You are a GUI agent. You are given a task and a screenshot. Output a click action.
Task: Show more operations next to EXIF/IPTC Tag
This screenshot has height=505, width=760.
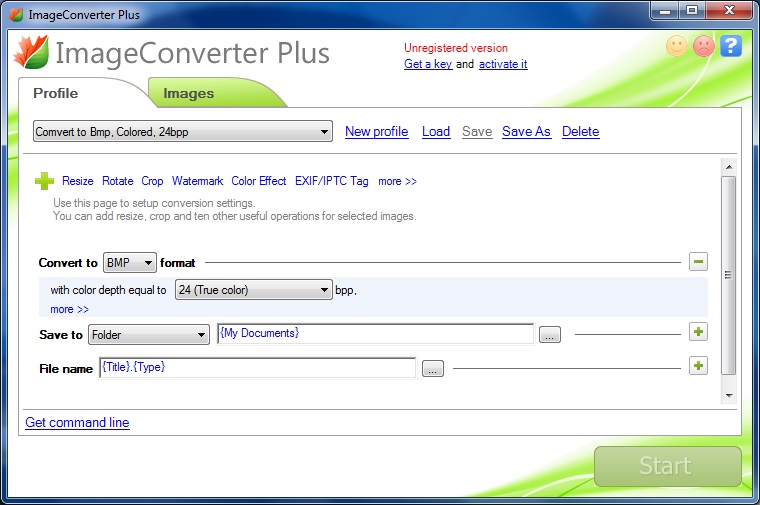(397, 181)
